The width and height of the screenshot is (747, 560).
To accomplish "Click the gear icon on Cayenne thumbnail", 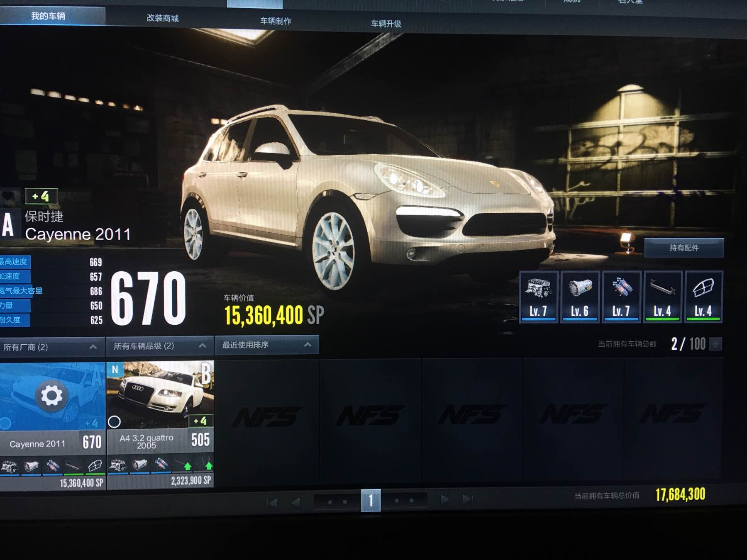I will coord(51,395).
